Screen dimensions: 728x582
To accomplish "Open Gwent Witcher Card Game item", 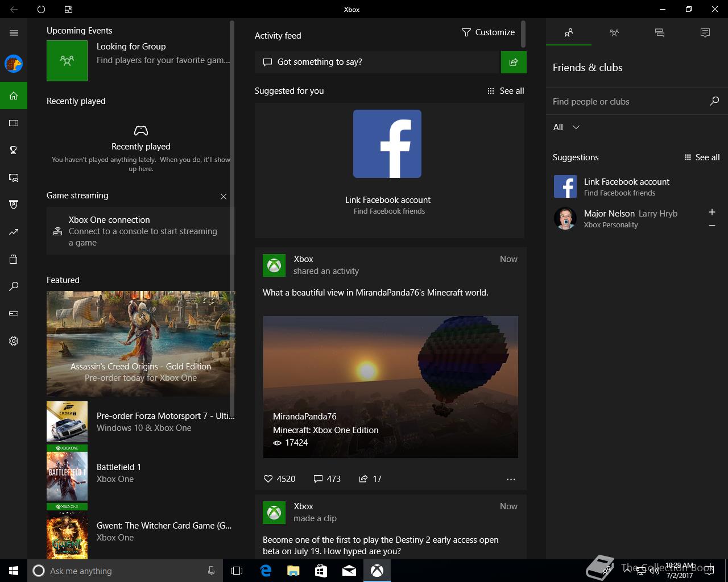I will (140, 531).
